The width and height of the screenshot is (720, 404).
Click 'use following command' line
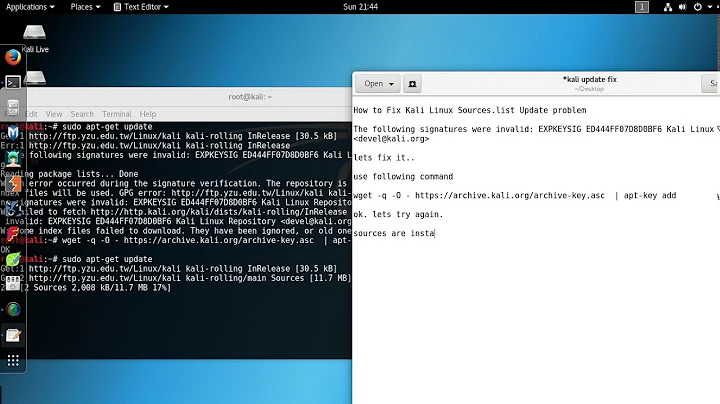coord(403,176)
